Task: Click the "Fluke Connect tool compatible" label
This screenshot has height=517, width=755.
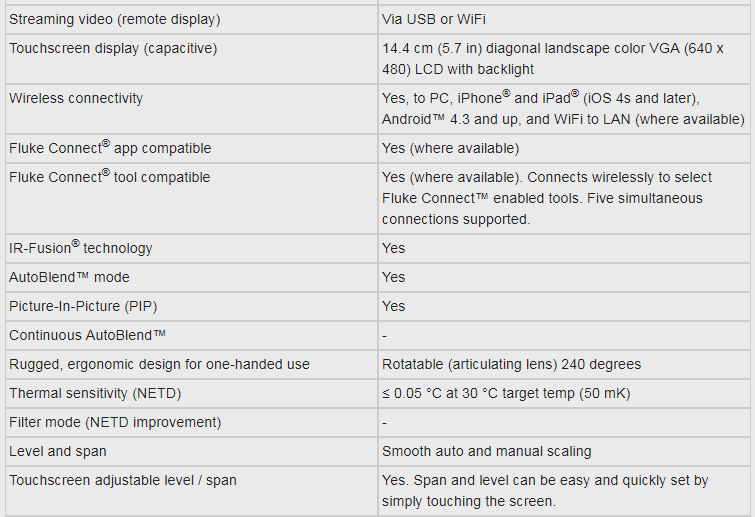Action: coord(109,177)
